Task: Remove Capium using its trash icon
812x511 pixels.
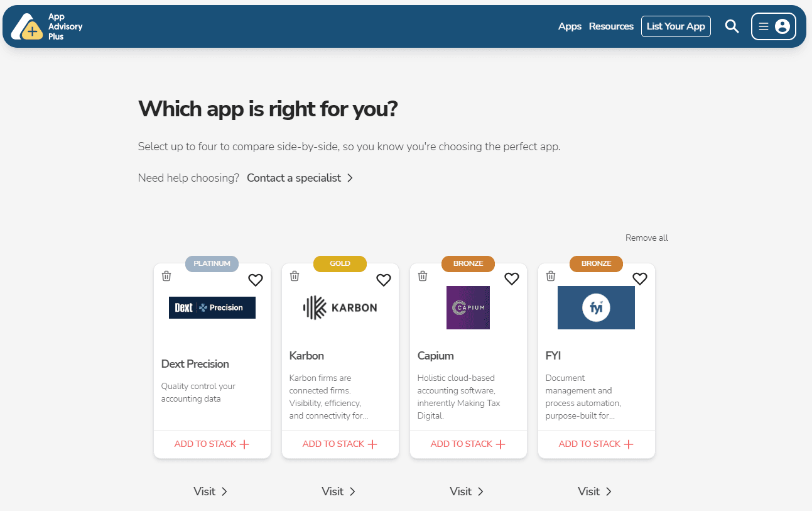Action: pyautogui.click(x=422, y=276)
